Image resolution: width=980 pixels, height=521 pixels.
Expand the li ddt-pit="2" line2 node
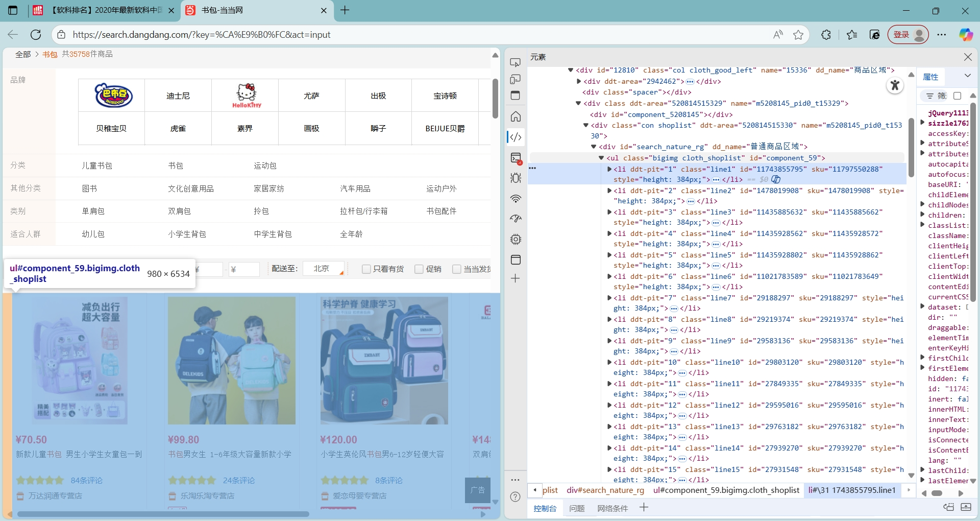[x=609, y=191]
